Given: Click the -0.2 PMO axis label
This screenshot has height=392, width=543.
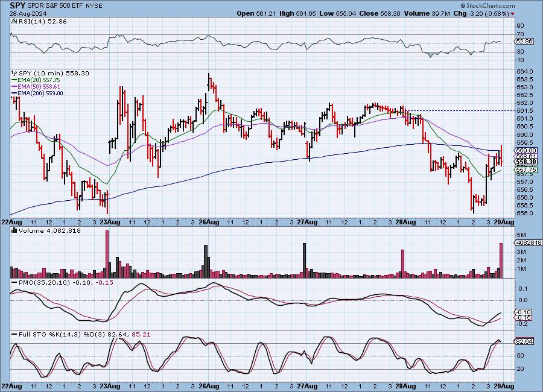Looking at the screenshot, I should 522,324.
